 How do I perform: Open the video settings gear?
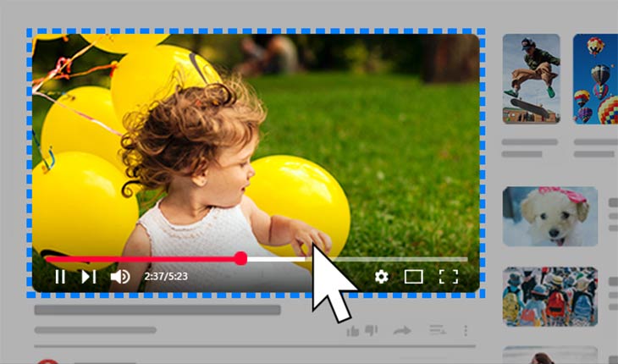[382, 276]
